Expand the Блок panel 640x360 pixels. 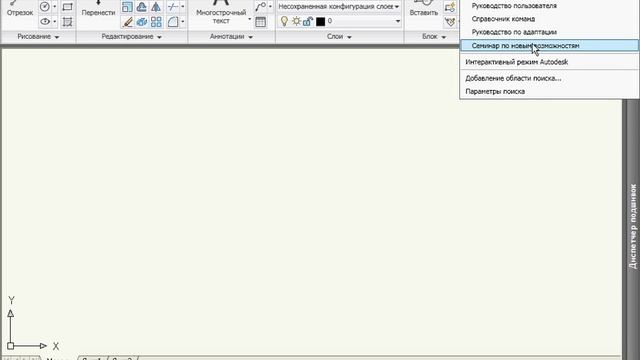(433, 37)
